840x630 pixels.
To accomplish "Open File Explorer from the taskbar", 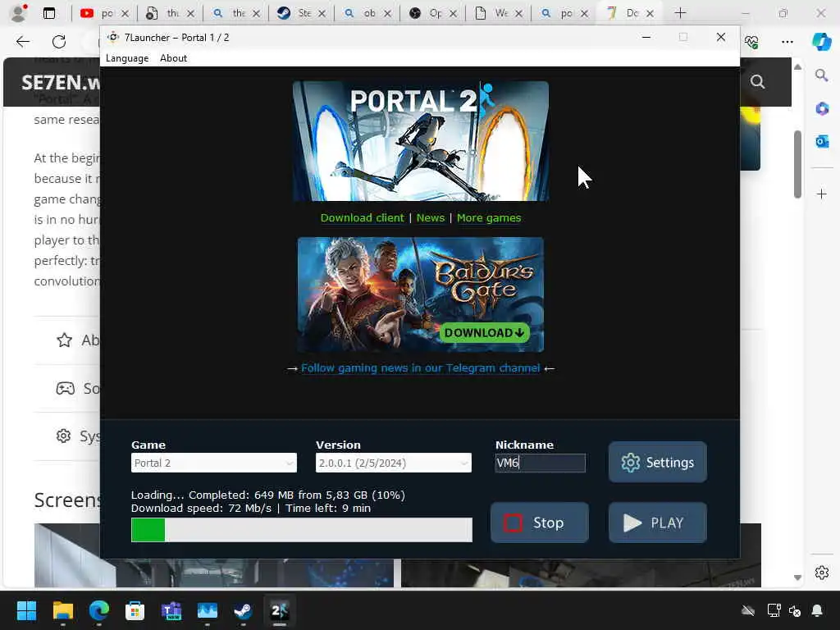I will click(x=62, y=610).
